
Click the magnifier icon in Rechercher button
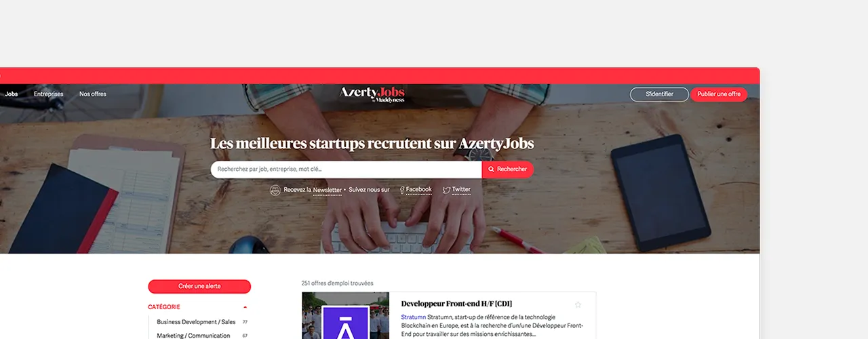(x=492, y=169)
